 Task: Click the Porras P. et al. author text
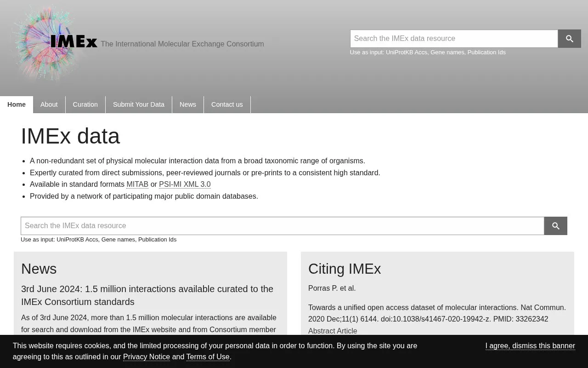332,288
